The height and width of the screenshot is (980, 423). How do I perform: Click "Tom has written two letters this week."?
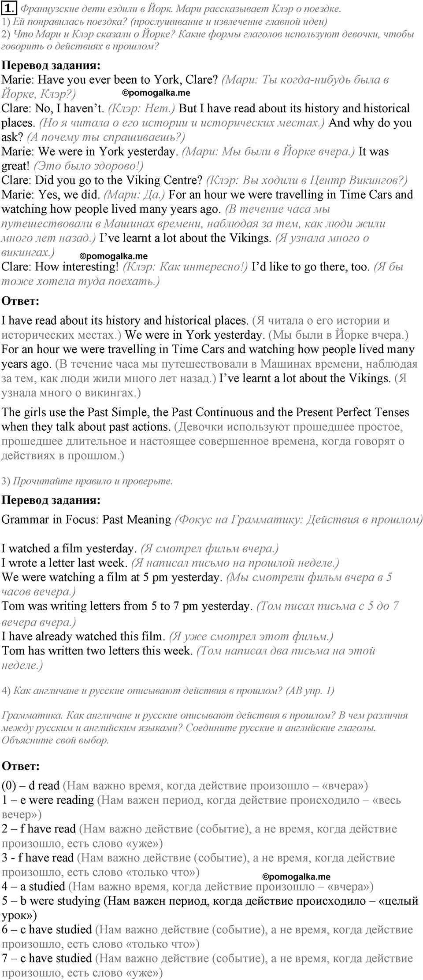(x=97, y=651)
